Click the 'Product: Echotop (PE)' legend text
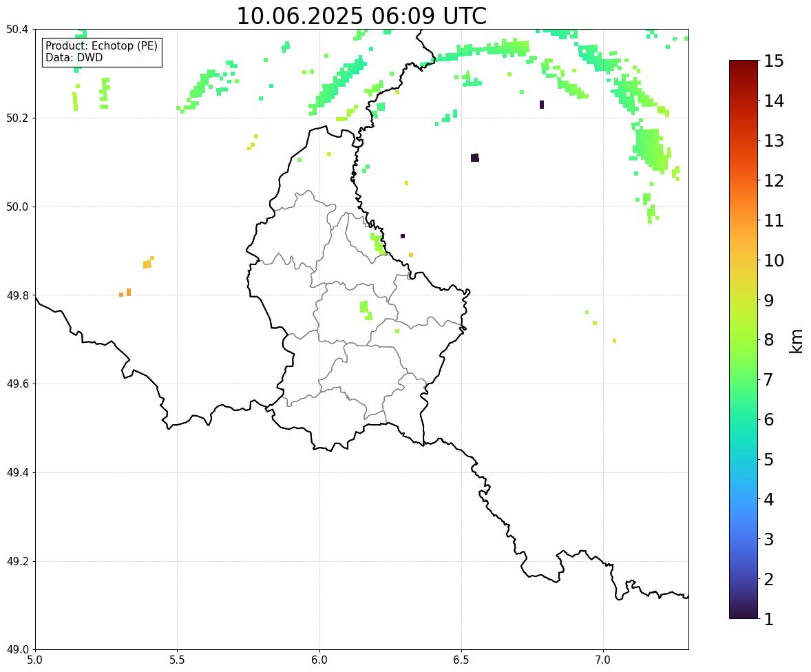The image size is (811, 672). point(101,45)
